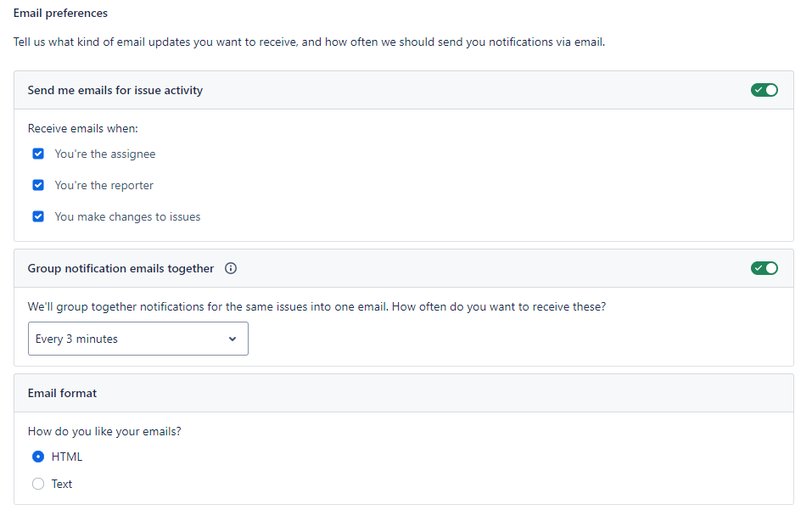Click the HTML radio label
Image resolution: width=812 pixels, height=510 pixels.
click(x=67, y=457)
